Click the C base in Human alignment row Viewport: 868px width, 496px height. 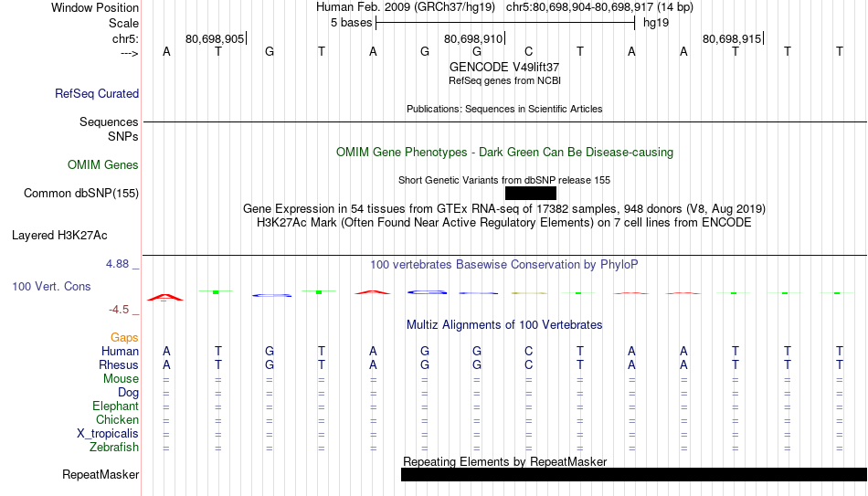[529, 351]
